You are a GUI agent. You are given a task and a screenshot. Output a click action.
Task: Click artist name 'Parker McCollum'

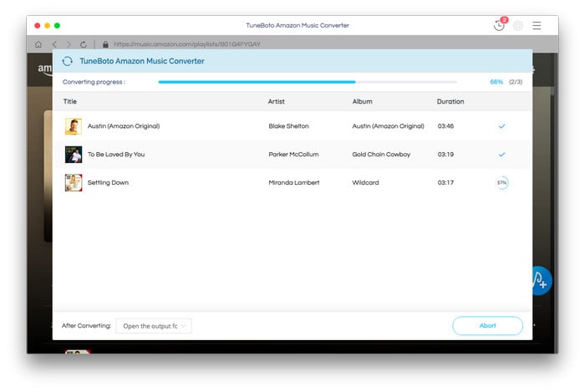pos(293,155)
